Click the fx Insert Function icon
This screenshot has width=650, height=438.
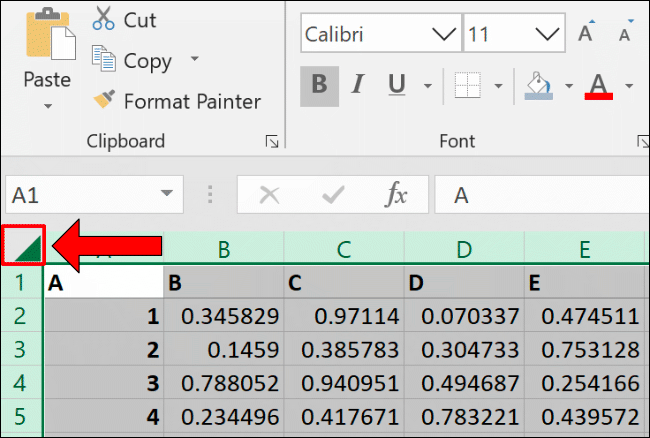[x=397, y=194]
